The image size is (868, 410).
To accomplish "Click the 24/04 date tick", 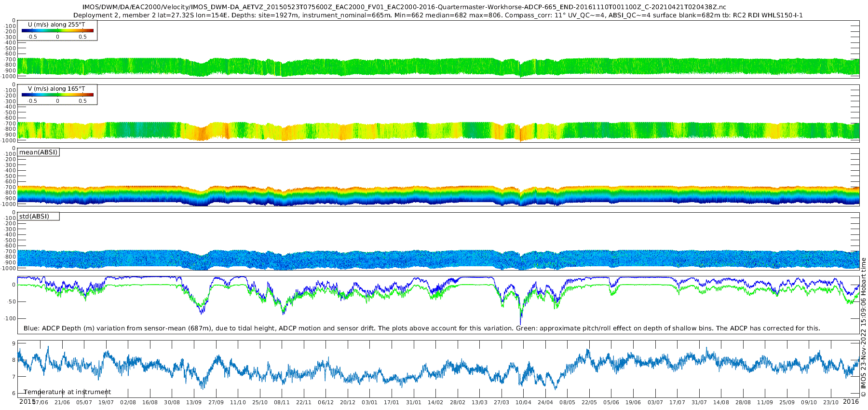I will coord(545,402).
